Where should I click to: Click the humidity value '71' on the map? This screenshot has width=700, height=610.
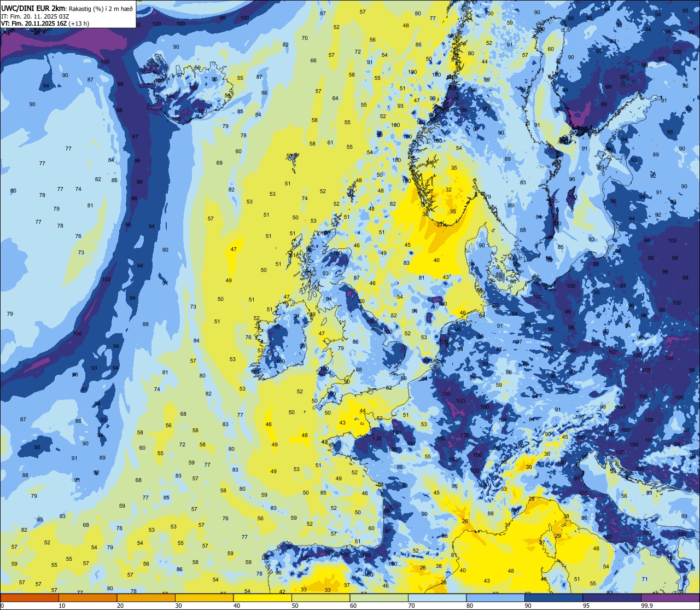[645, 579]
